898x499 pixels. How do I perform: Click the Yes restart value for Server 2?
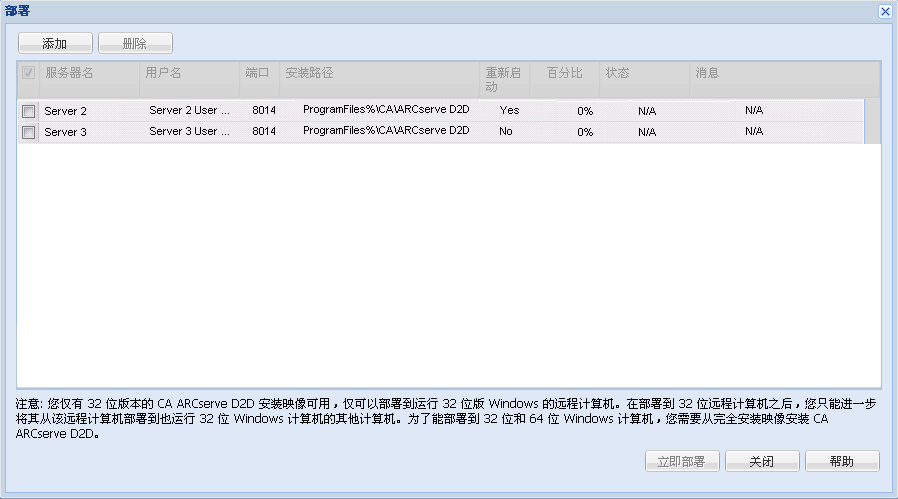coord(509,110)
